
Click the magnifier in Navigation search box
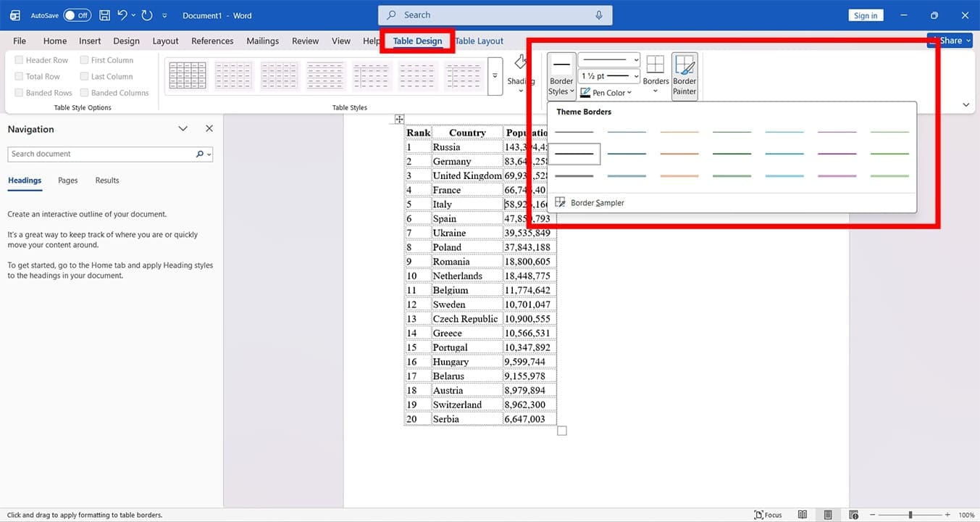click(x=200, y=154)
